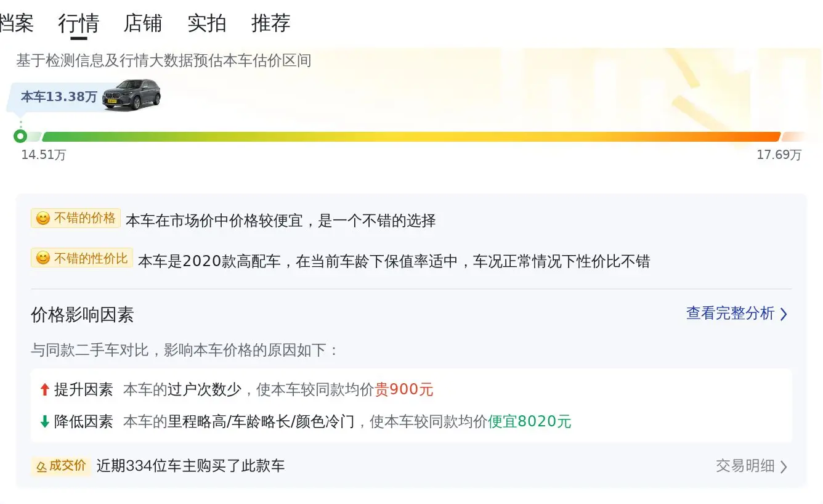This screenshot has height=504, width=823.
Task: Click 近期334位车主购买了此款车 text
Action: (x=191, y=466)
